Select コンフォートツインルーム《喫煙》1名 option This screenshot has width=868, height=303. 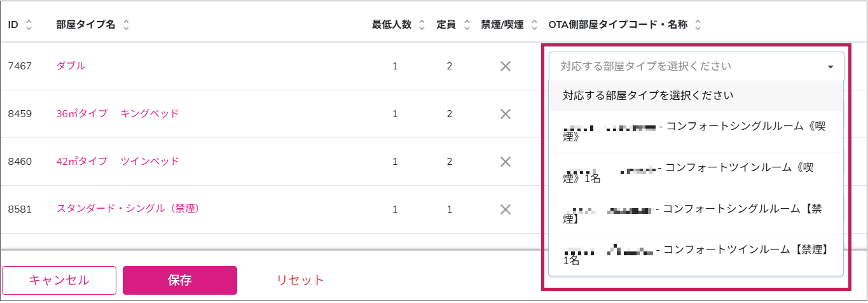click(x=696, y=173)
